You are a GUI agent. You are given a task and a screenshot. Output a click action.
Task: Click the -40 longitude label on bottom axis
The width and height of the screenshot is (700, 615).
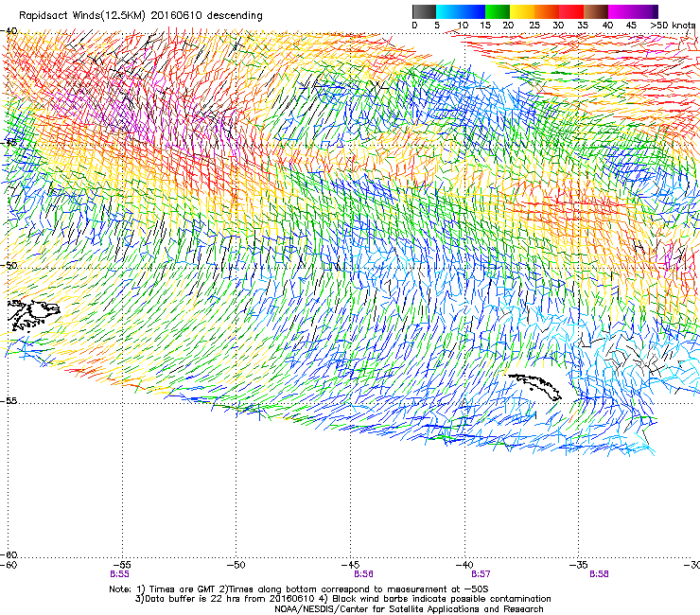pyautogui.click(x=464, y=565)
